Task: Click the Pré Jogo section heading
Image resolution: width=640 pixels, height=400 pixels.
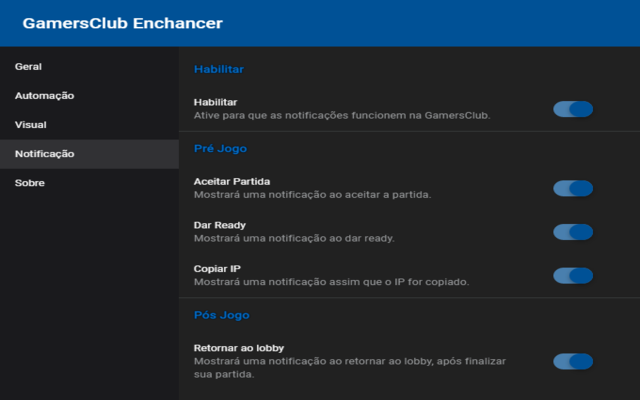Action: pyautogui.click(x=220, y=149)
